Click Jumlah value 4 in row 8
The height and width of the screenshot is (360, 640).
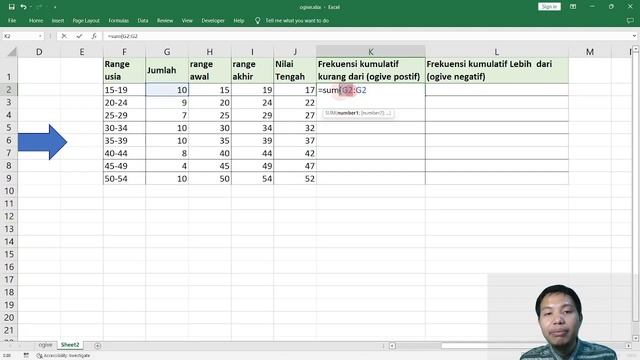pyautogui.click(x=167, y=166)
